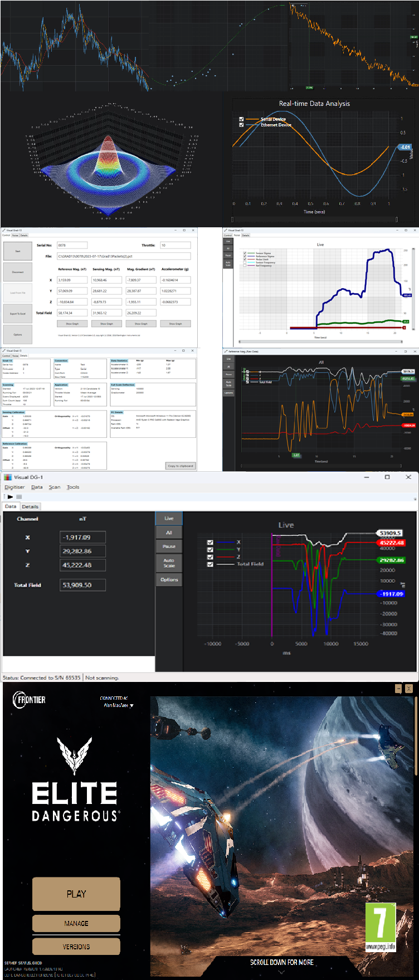
Task: Click Copy to clipboard in Grad-13 Details
Action: (180, 466)
